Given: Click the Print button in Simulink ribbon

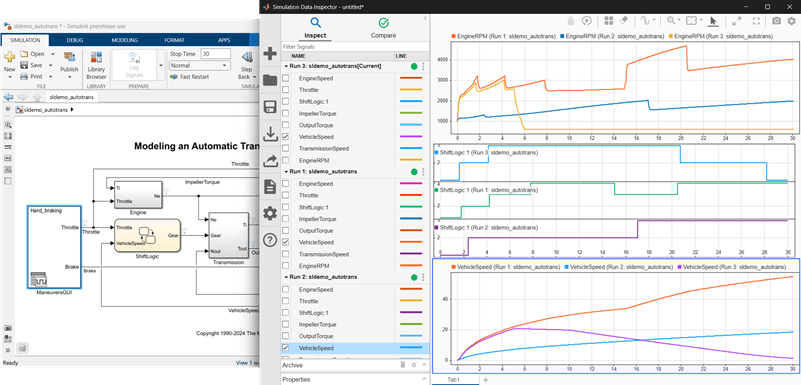Looking at the screenshot, I should click(x=31, y=76).
